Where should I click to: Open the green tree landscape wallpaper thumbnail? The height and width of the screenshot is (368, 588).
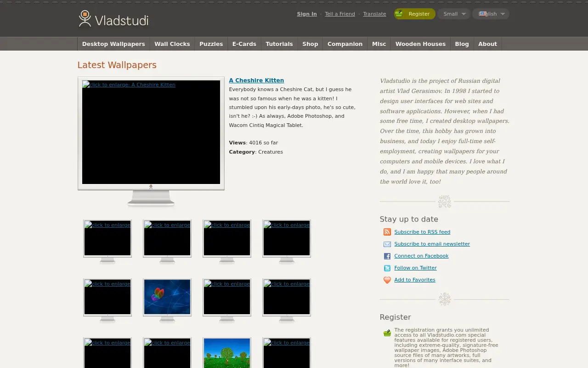click(227, 353)
